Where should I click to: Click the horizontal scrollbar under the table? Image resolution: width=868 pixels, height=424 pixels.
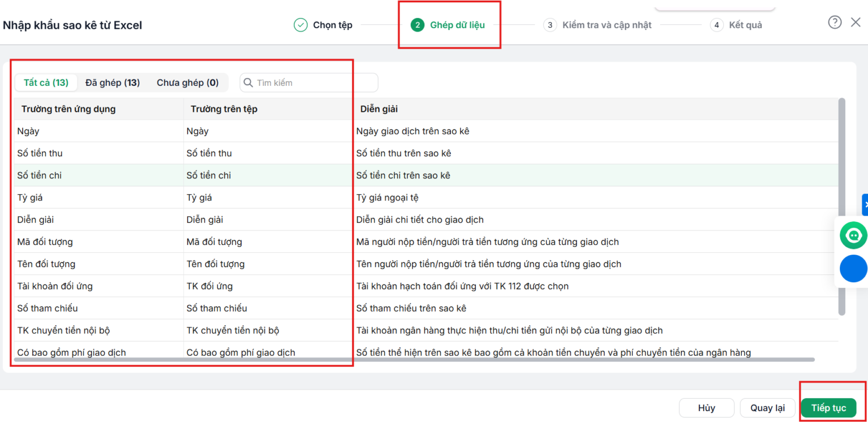(414, 359)
